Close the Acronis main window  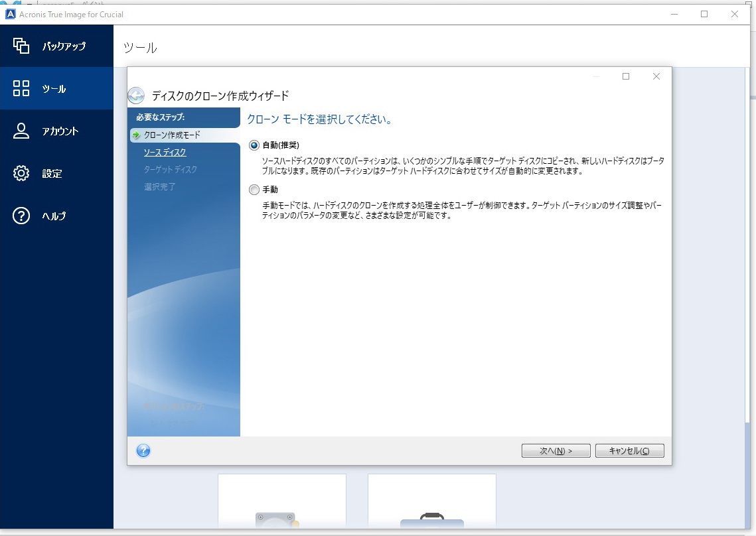pos(734,14)
